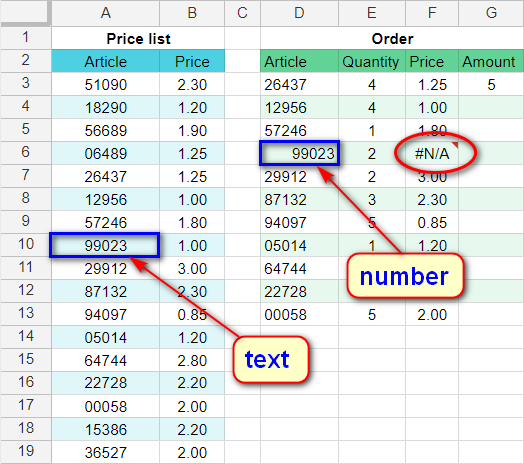This screenshot has height=464, width=524.
Task: Click price list article 56689
Action: [x=105, y=130]
